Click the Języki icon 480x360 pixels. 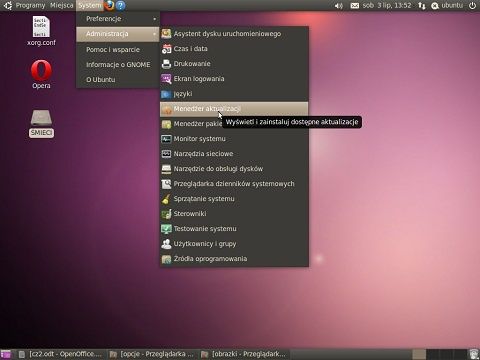pyautogui.click(x=166, y=94)
